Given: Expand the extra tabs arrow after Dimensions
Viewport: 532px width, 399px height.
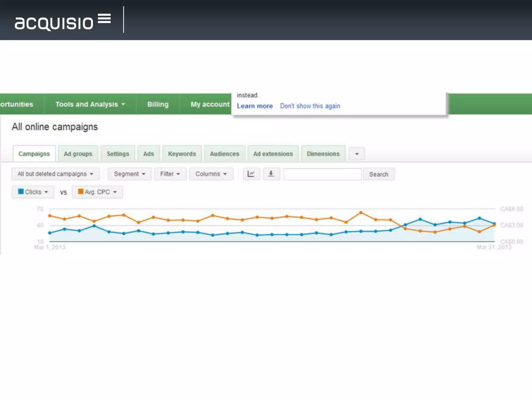Looking at the screenshot, I should pyautogui.click(x=357, y=154).
